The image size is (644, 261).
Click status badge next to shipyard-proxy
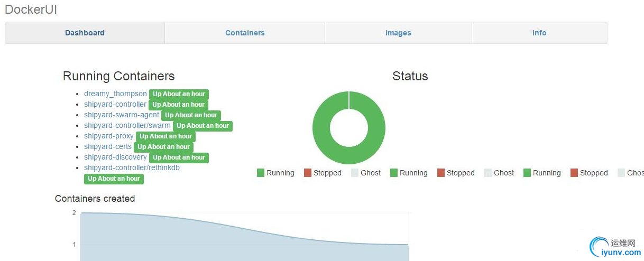(165, 136)
